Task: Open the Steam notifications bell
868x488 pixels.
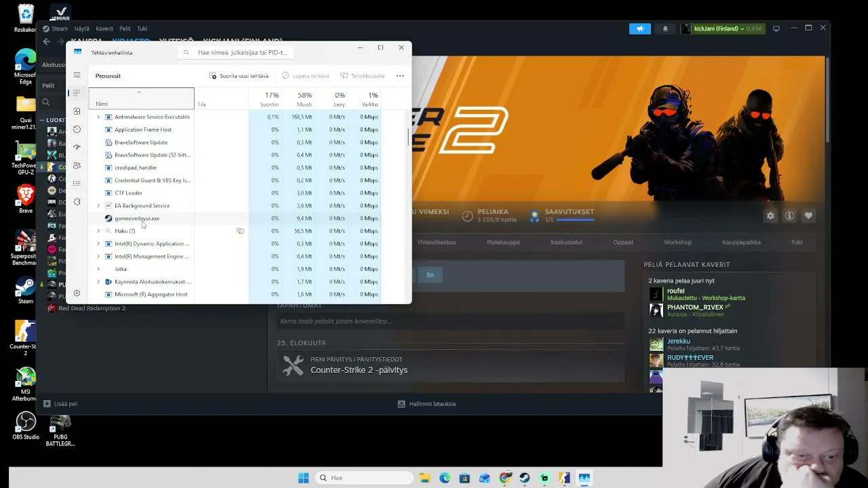Action: click(665, 28)
